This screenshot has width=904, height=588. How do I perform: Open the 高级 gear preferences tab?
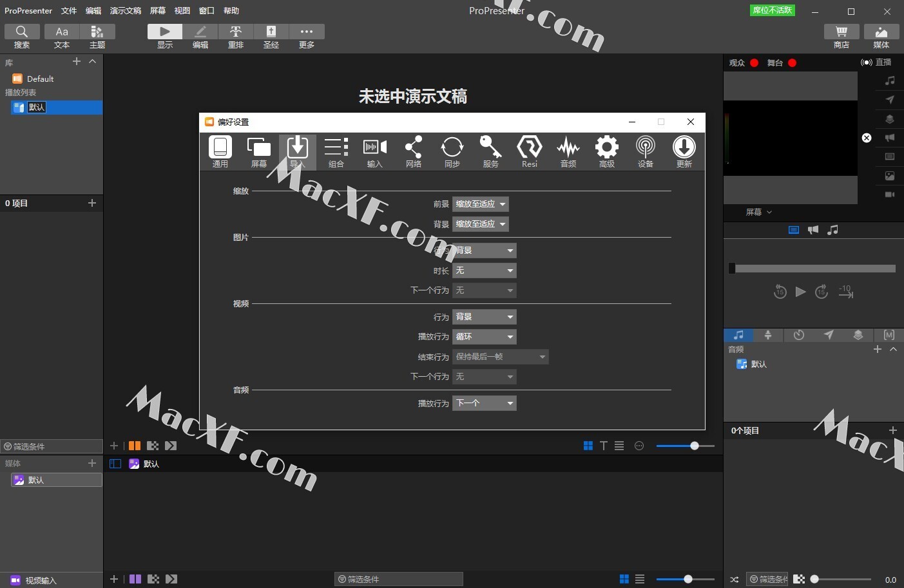[607, 152]
